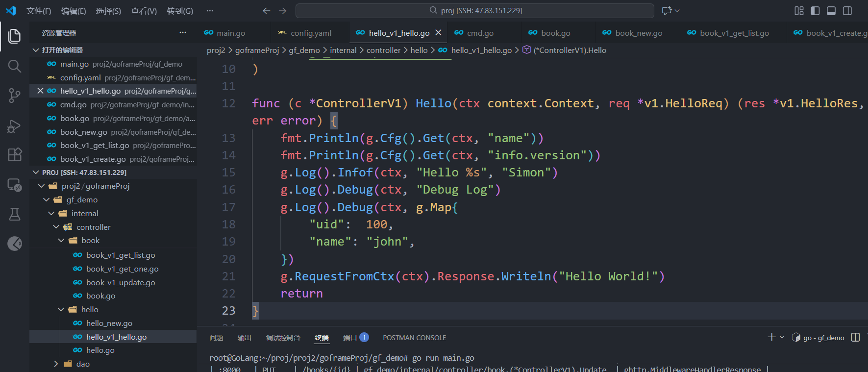Screen dimensions: 868x372
Task: Open hello_new.go in file tree
Action: tap(109, 323)
